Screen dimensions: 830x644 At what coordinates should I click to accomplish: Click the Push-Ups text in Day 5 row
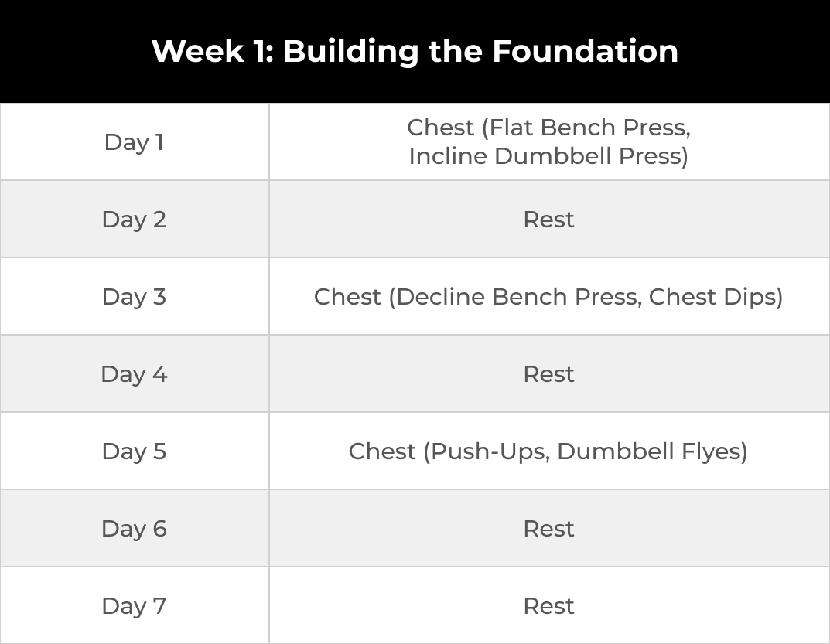489,451
